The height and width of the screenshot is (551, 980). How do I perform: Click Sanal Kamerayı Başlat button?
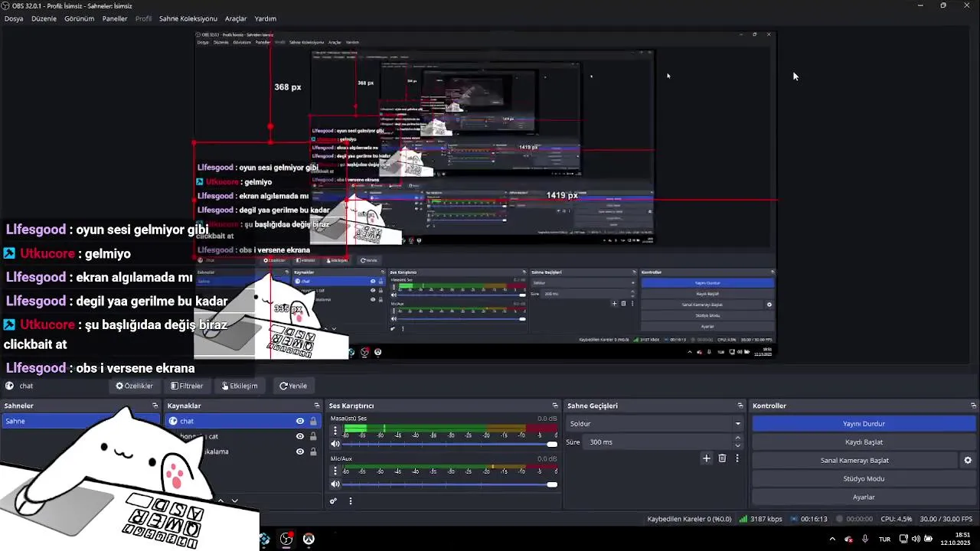tap(854, 460)
